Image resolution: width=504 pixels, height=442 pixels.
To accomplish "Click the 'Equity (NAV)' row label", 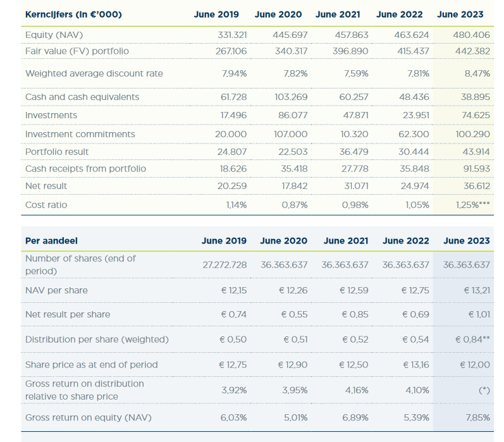I will tap(54, 35).
